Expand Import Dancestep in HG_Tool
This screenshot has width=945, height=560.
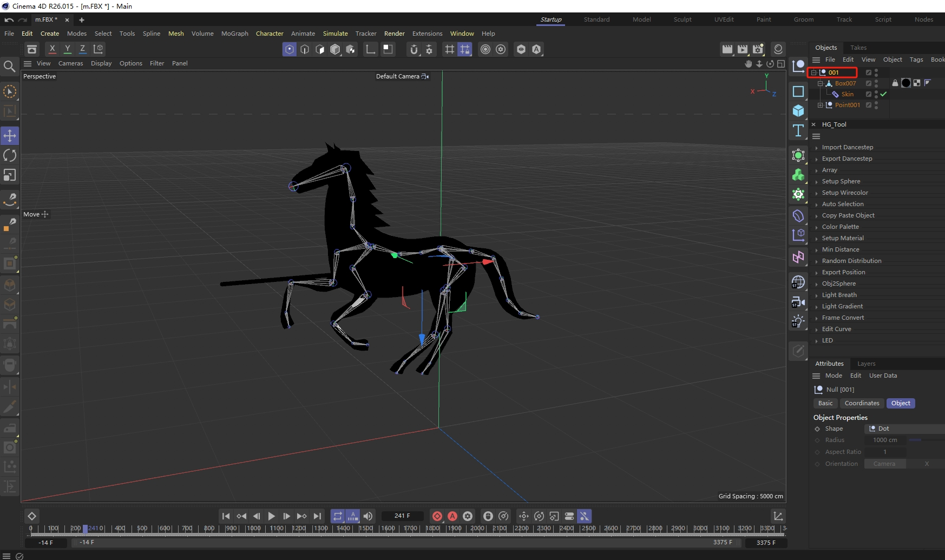[816, 148]
